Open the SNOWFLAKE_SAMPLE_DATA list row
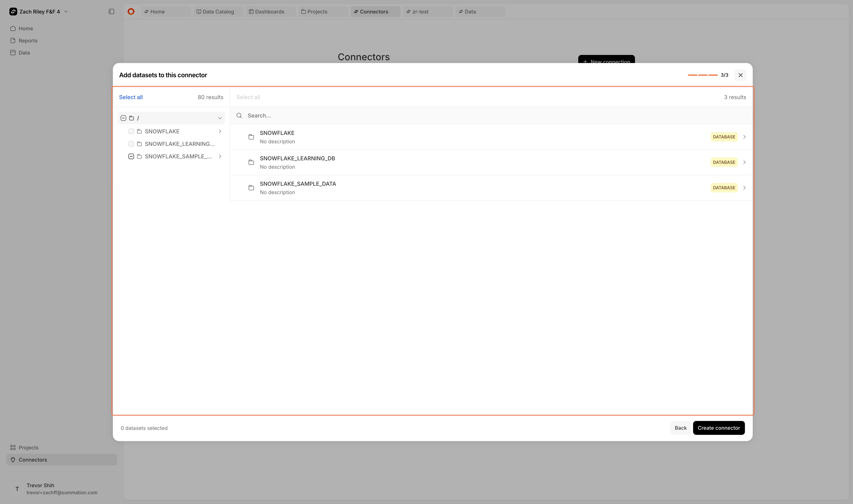Viewport: 853px width, 504px height. 491,188
